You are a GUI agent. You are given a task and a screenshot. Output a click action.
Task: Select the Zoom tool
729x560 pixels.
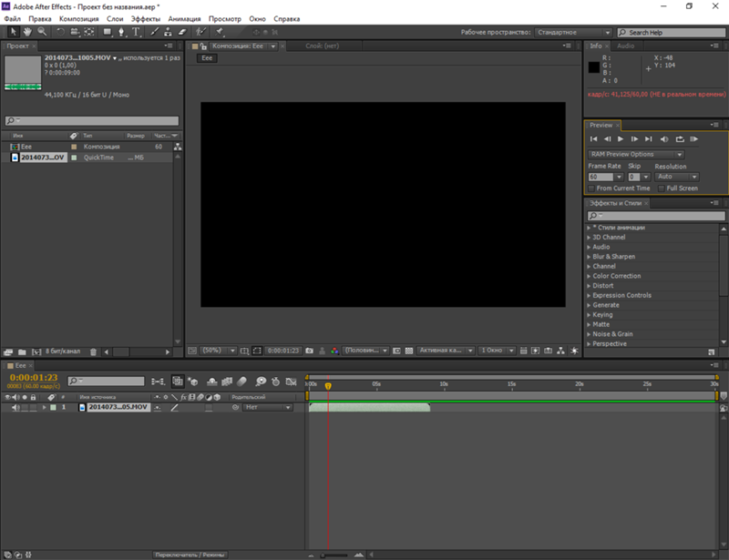(x=41, y=31)
